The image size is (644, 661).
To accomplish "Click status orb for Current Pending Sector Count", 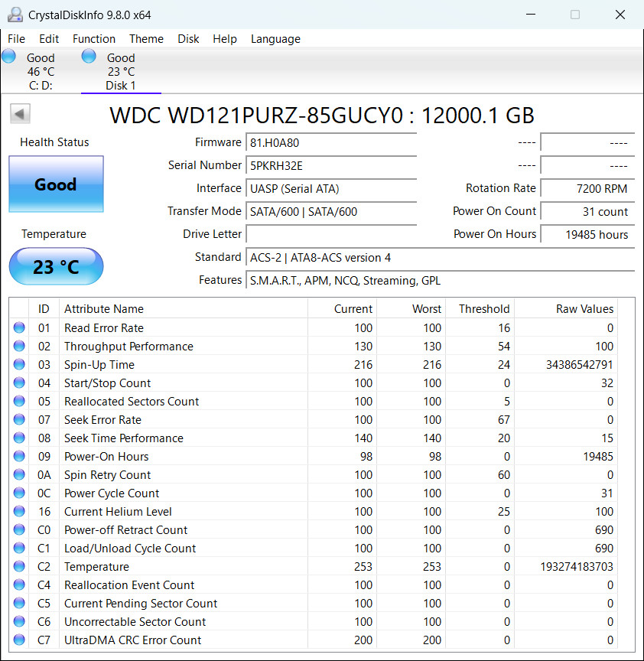I will pos(19,603).
